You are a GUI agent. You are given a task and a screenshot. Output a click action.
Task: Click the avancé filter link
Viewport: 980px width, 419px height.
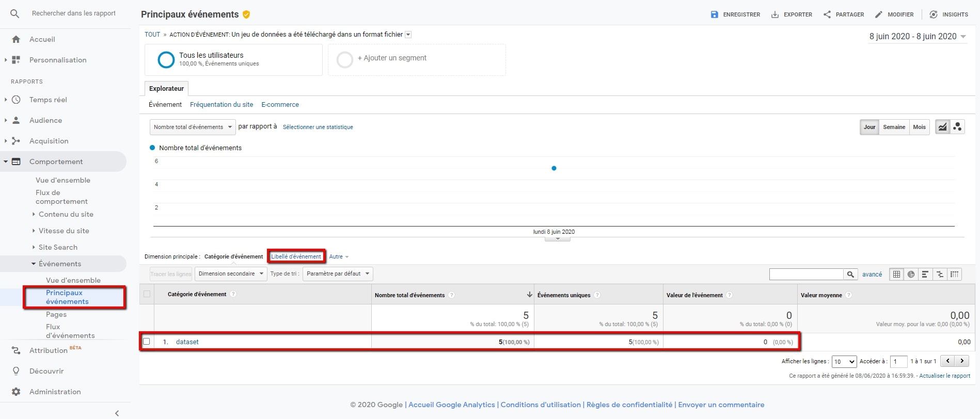point(872,275)
